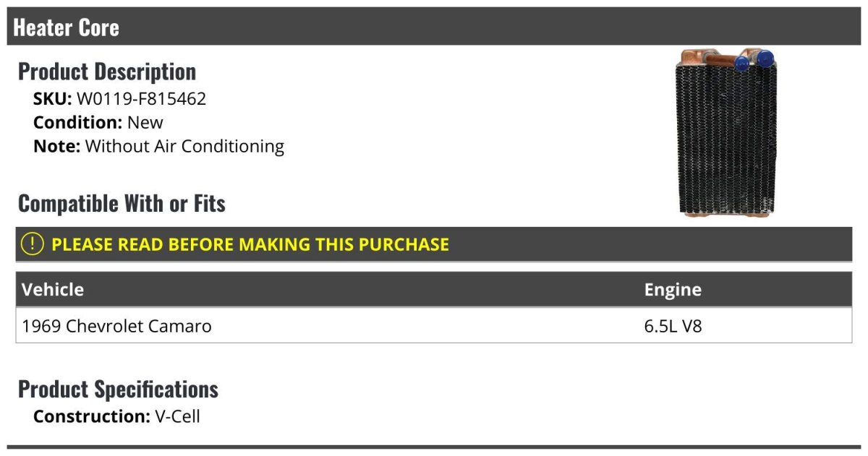Click the 6.5L V8 engine cell
Image resolution: width=868 pixels, height=456 pixels.
coord(673,326)
